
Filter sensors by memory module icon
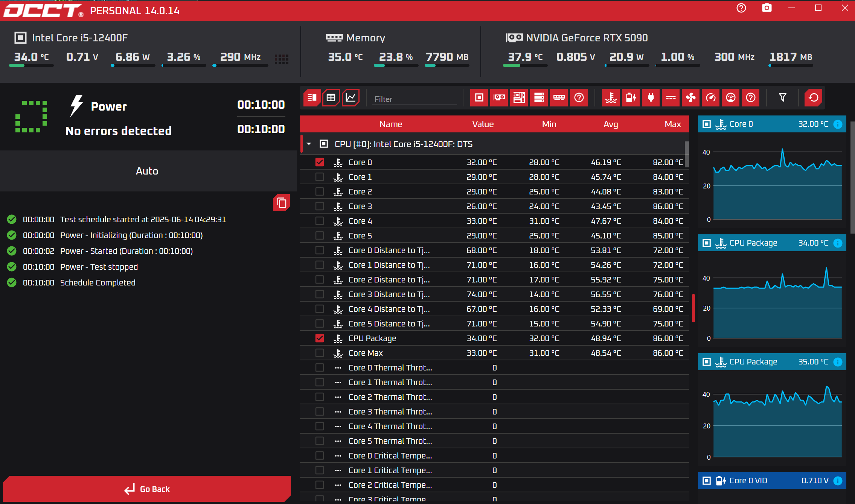(559, 98)
